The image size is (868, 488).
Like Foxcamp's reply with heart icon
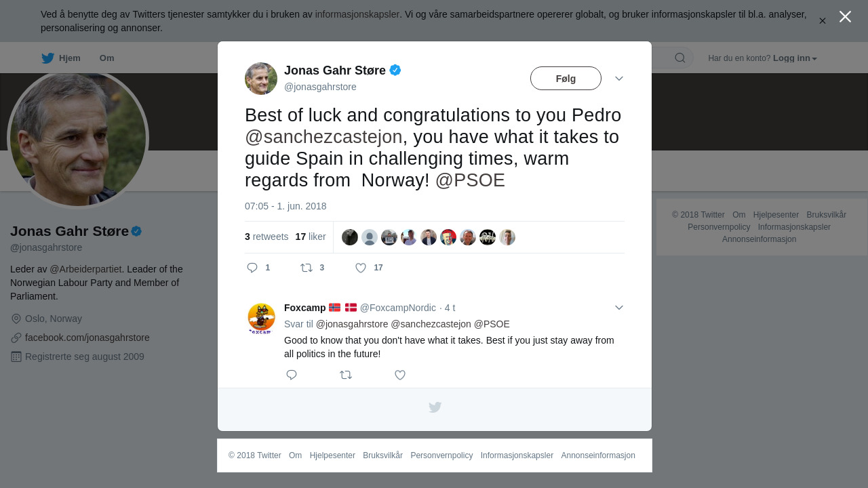coord(400,375)
